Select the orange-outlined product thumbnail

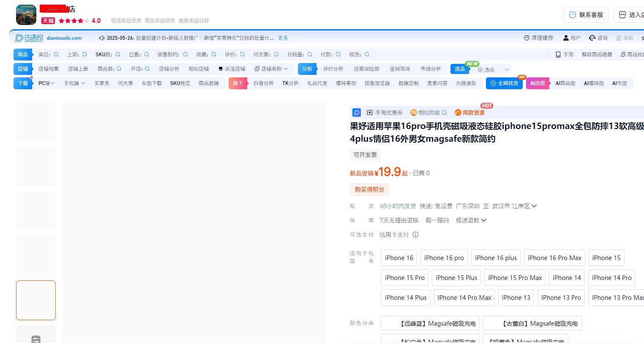point(36,300)
